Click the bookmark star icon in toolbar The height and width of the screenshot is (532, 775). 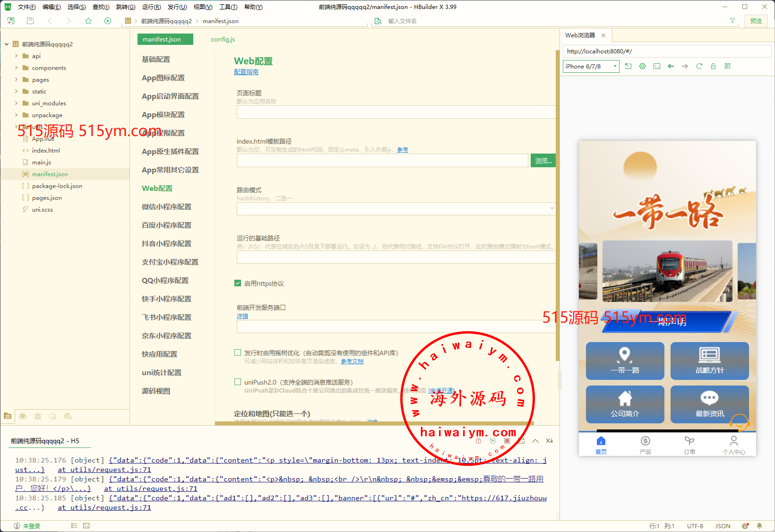[88, 21]
